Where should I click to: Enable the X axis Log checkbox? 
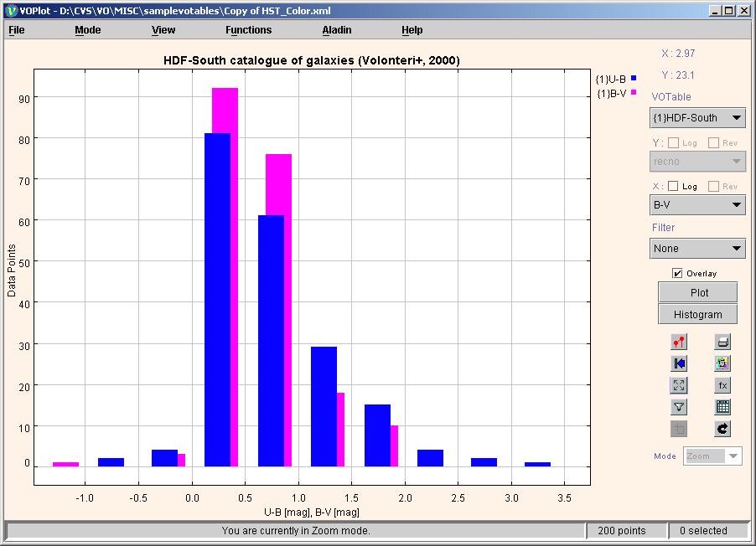pyautogui.click(x=673, y=187)
